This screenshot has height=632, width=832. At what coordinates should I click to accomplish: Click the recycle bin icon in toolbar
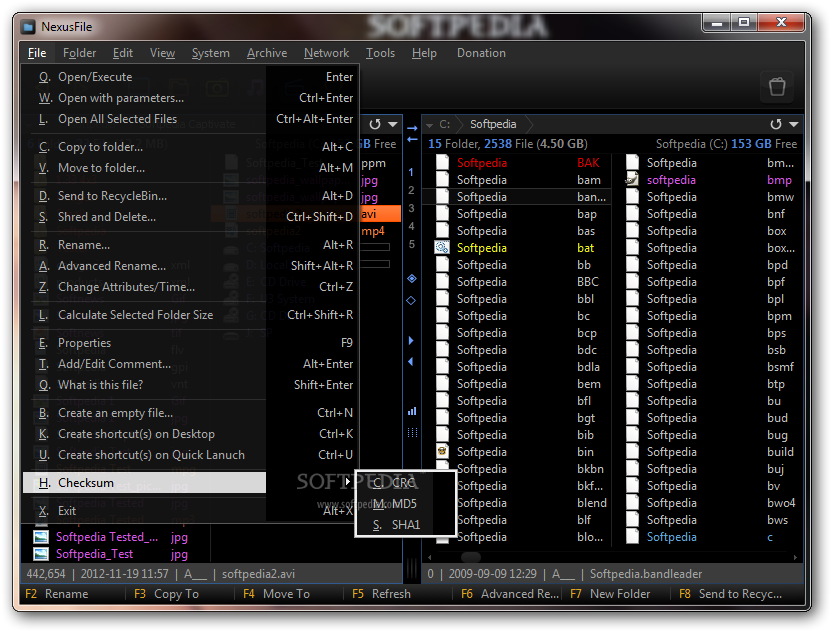point(777,86)
